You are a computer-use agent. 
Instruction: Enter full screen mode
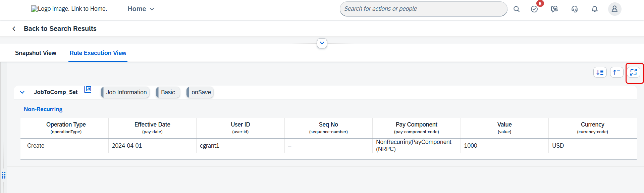[634, 72]
